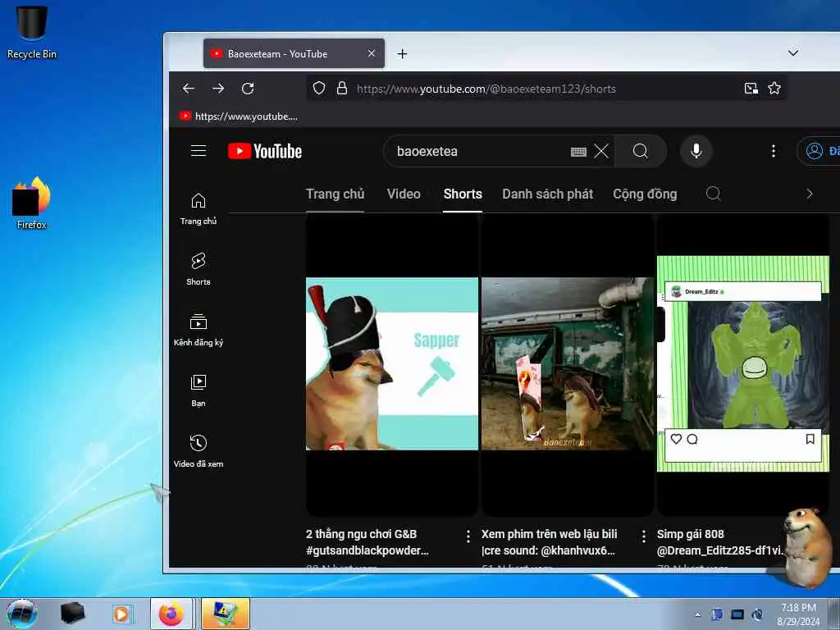
Task: Open the YouTube hamburger guide menu
Action: (199, 151)
